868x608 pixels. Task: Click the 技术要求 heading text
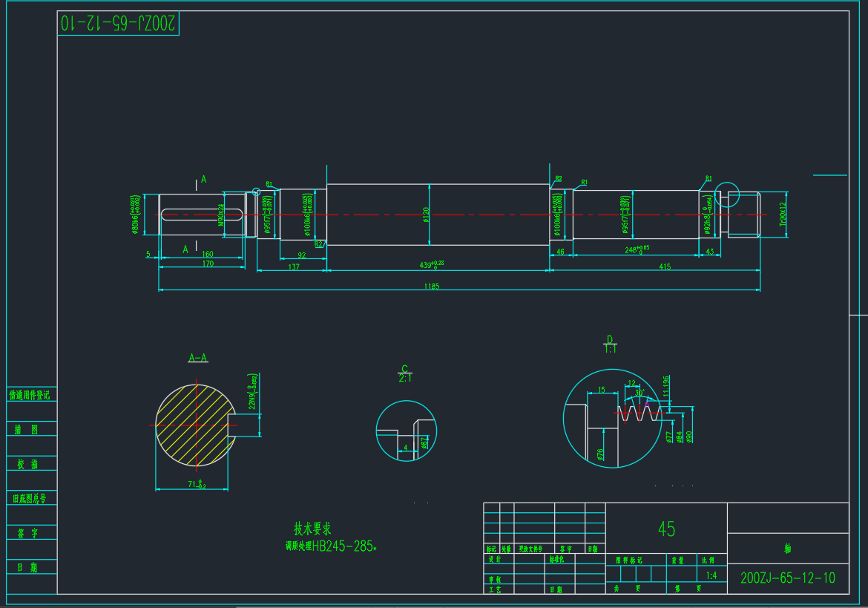click(x=312, y=529)
